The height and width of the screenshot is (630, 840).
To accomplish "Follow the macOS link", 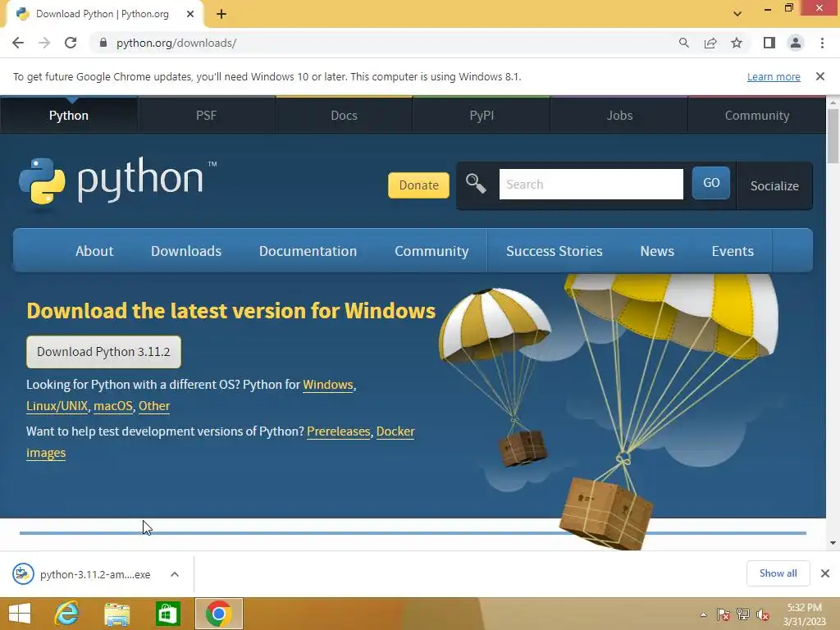I will tap(113, 406).
